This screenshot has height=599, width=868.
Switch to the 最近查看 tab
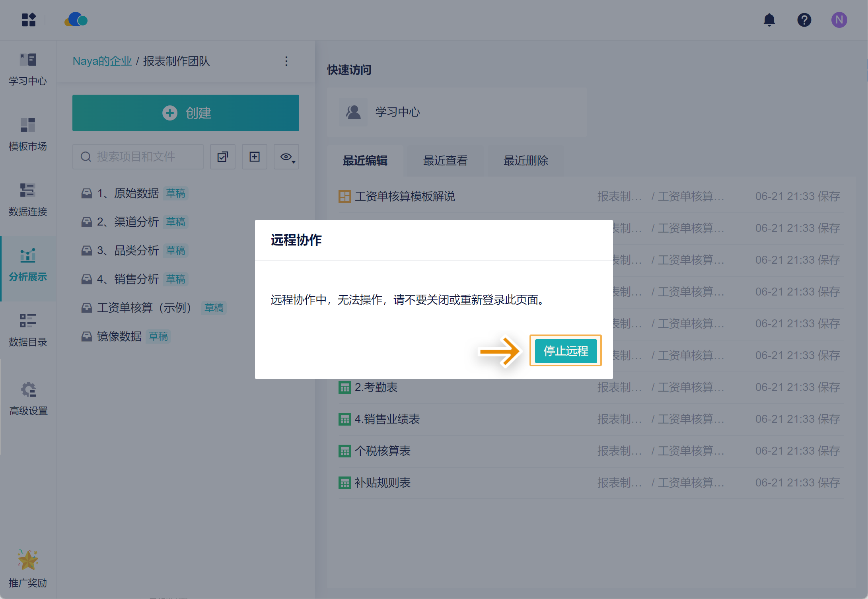pyautogui.click(x=445, y=161)
